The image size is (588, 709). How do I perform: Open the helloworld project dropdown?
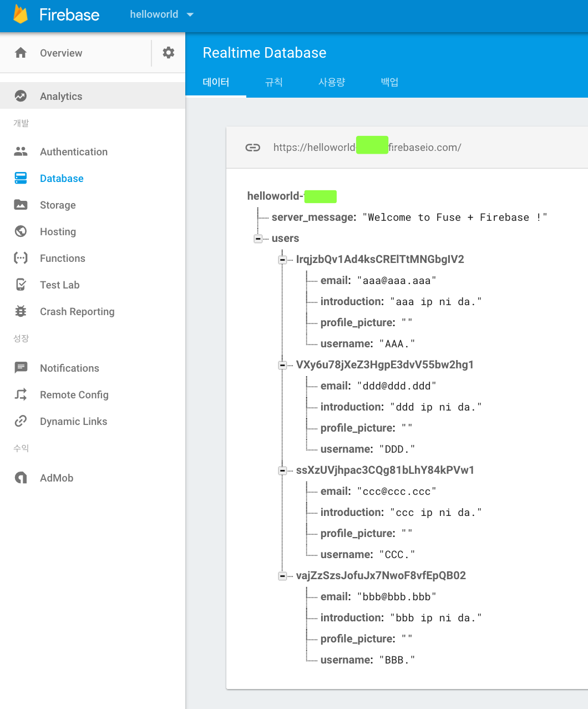162,14
